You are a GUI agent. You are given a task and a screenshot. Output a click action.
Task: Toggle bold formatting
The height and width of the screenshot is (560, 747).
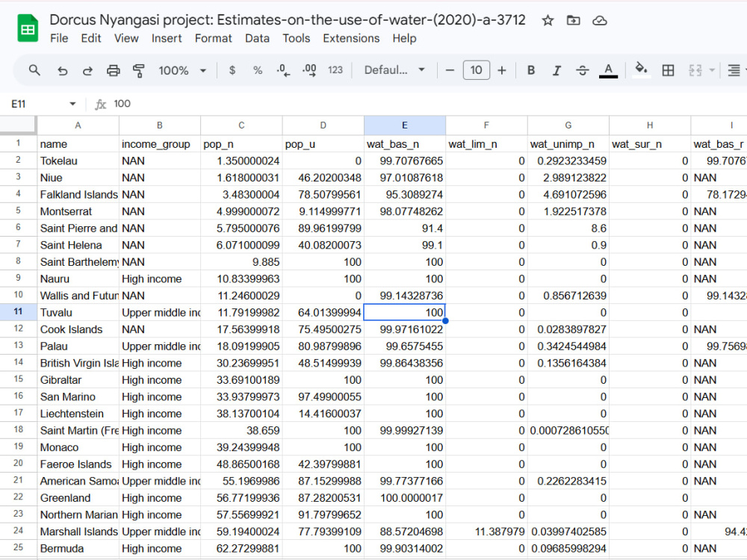click(530, 70)
